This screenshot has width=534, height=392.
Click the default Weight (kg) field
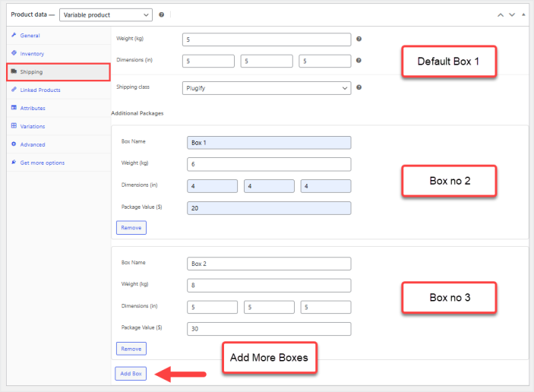coord(267,40)
